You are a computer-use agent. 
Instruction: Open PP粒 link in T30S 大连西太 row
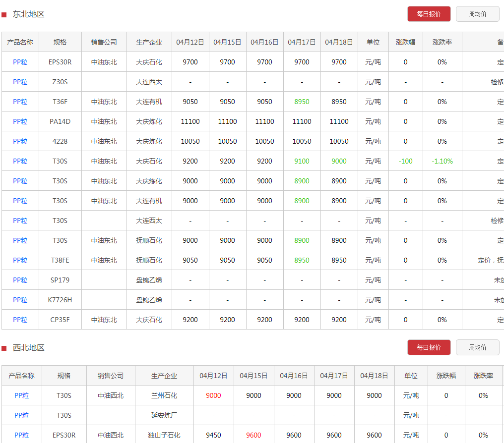(20, 221)
